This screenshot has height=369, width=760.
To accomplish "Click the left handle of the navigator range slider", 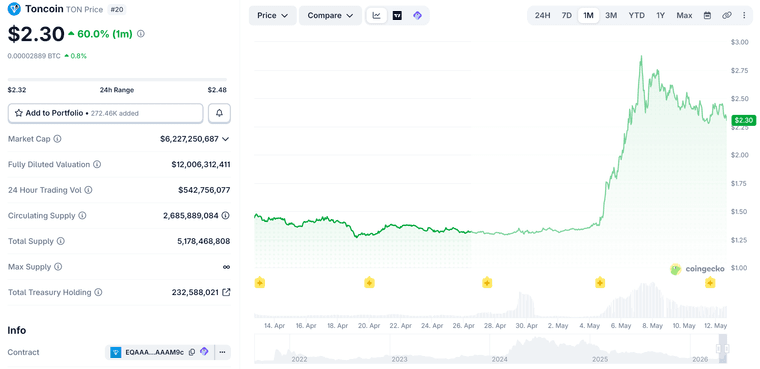I will click(x=719, y=349).
